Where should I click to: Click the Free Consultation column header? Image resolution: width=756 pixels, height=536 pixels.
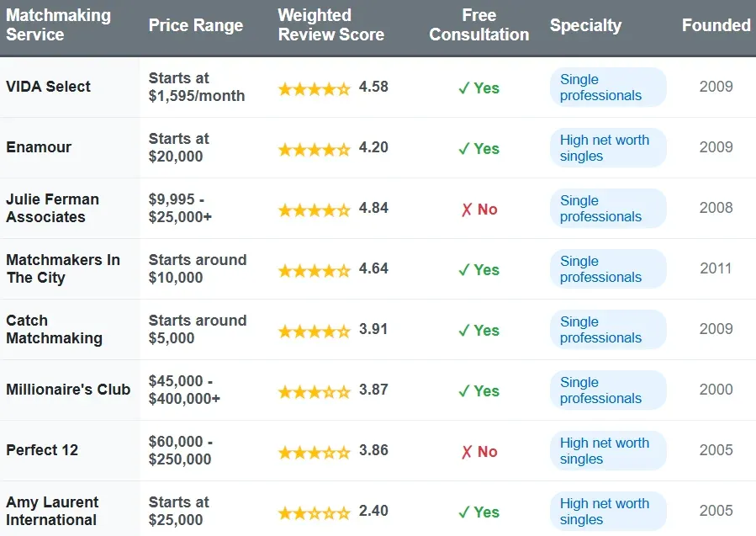[478, 25]
